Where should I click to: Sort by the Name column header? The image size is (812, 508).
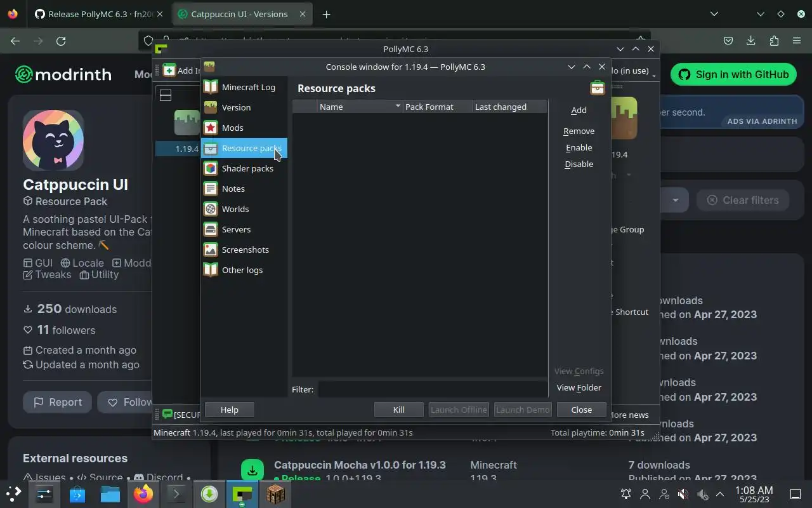tap(360, 107)
